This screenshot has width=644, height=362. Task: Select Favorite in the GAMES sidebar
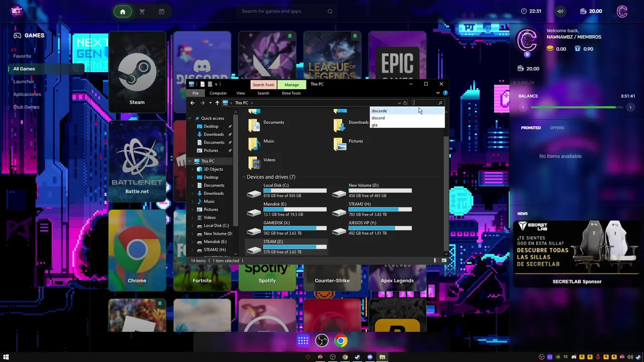click(x=22, y=56)
